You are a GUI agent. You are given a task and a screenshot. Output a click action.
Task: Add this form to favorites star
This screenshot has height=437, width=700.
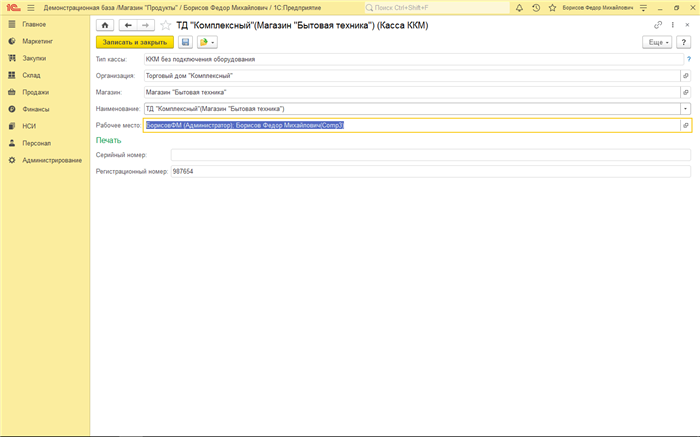166,25
